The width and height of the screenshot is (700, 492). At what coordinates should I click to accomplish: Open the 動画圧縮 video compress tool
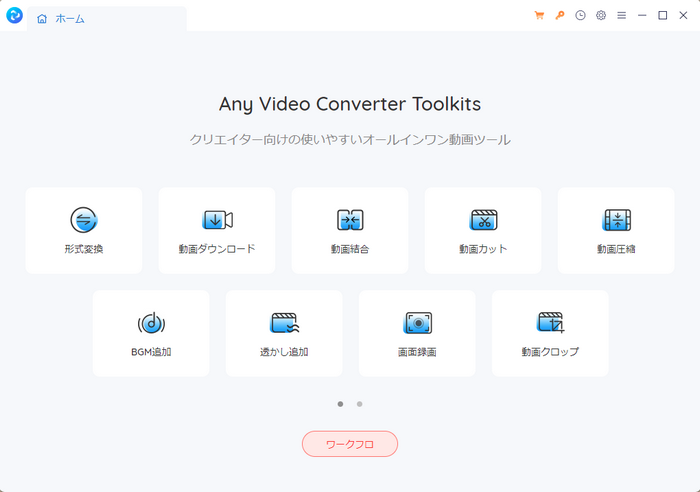[x=616, y=230]
